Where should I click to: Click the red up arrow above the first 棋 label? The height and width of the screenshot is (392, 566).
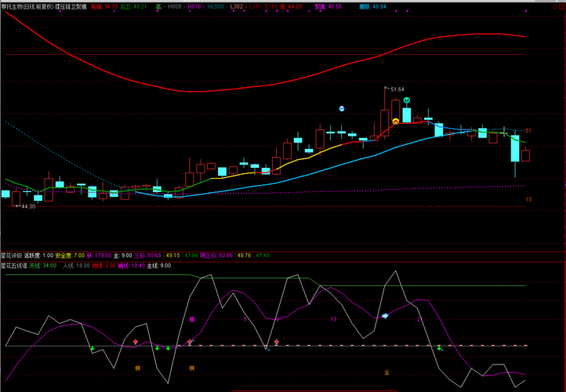point(136,342)
